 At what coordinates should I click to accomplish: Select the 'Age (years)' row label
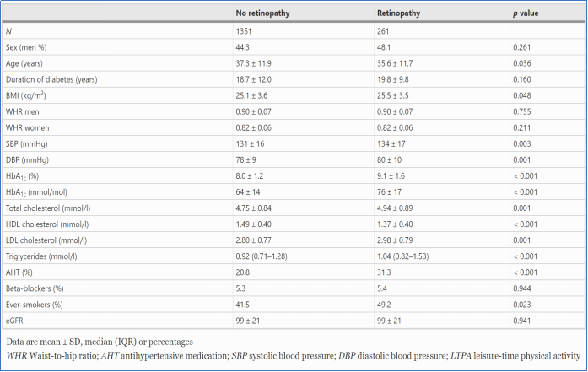[x=24, y=63]
